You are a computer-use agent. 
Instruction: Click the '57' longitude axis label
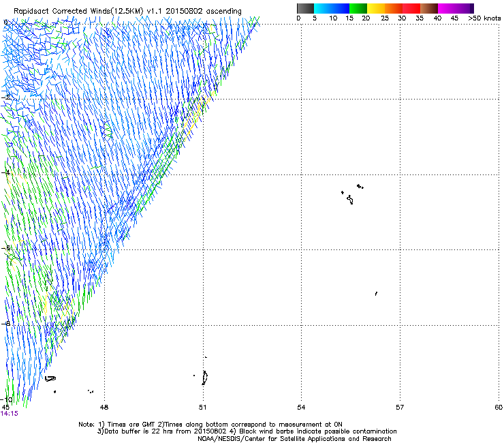tap(400, 408)
